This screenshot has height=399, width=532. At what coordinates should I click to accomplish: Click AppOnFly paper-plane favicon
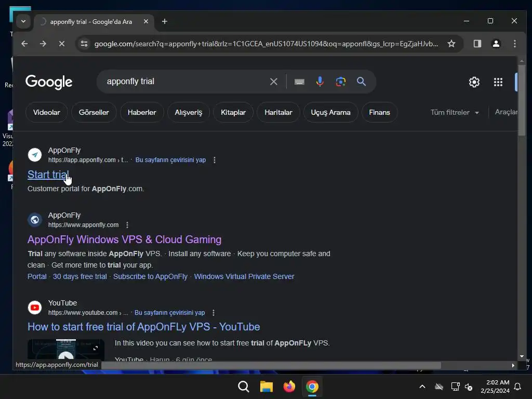(35, 155)
